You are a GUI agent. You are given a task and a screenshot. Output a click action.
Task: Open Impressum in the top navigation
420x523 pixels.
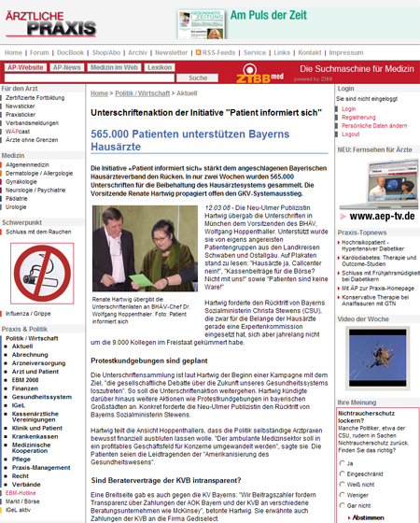coord(346,52)
